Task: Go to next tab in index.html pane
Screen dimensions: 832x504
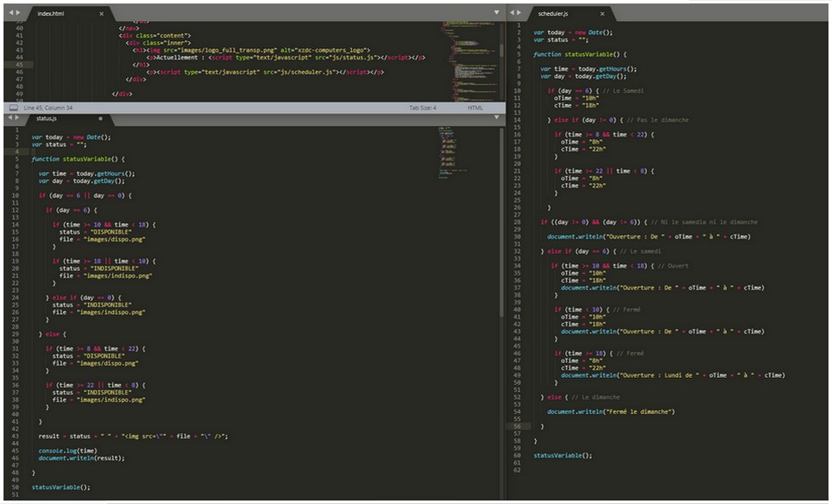Action: coord(18,13)
